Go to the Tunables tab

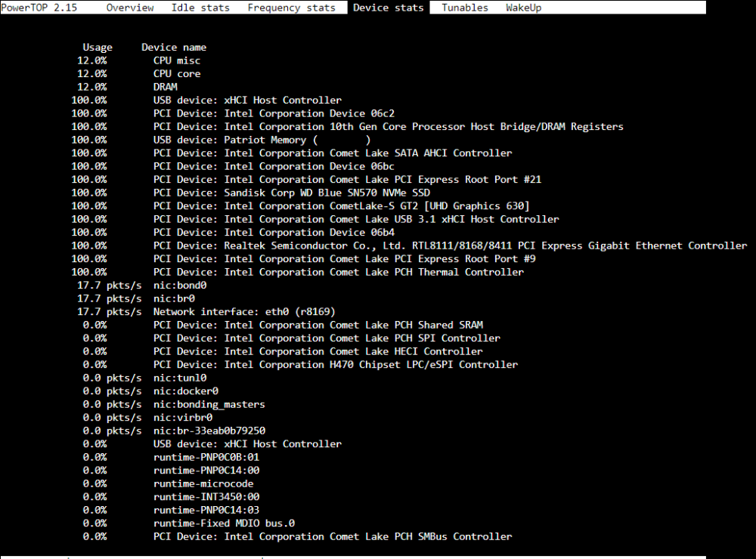pyautogui.click(x=465, y=8)
